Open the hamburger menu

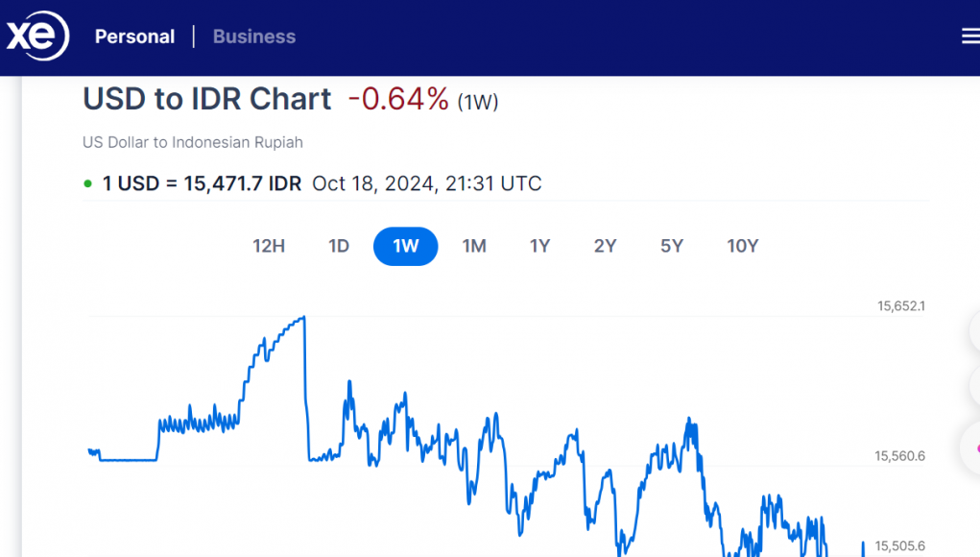click(x=969, y=36)
